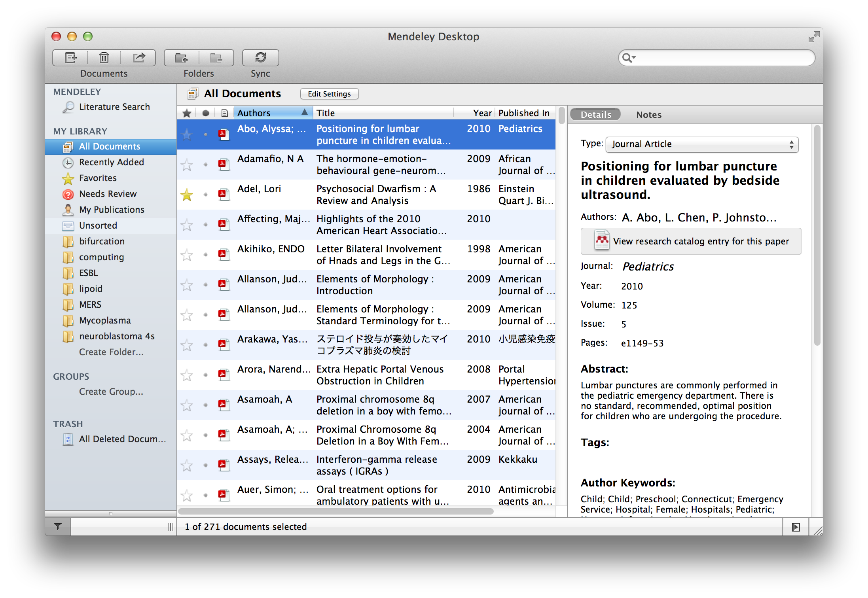
Task: Open the Type dropdown showing Journal Article
Action: pos(702,144)
